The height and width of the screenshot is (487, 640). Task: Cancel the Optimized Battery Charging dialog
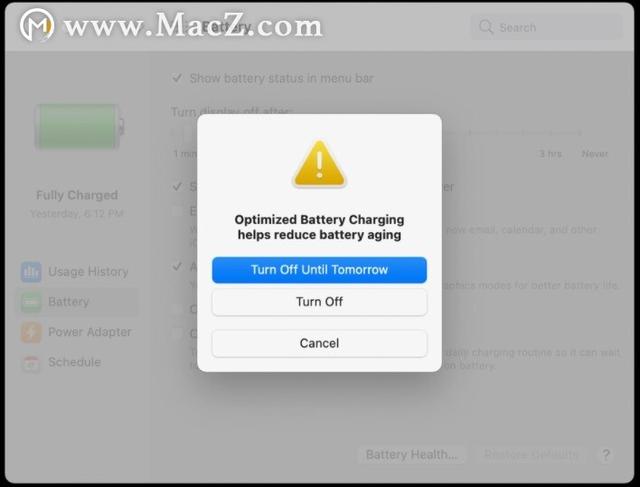pyautogui.click(x=319, y=343)
